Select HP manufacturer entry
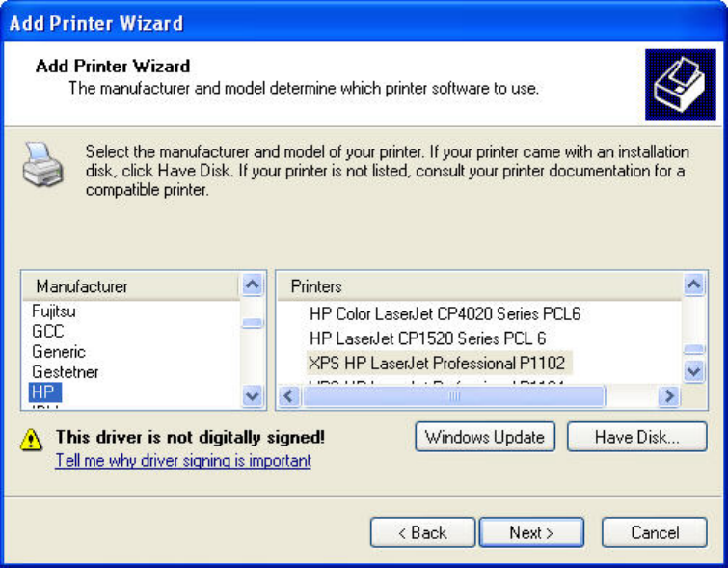This screenshot has width=728, height=568. 44,392
